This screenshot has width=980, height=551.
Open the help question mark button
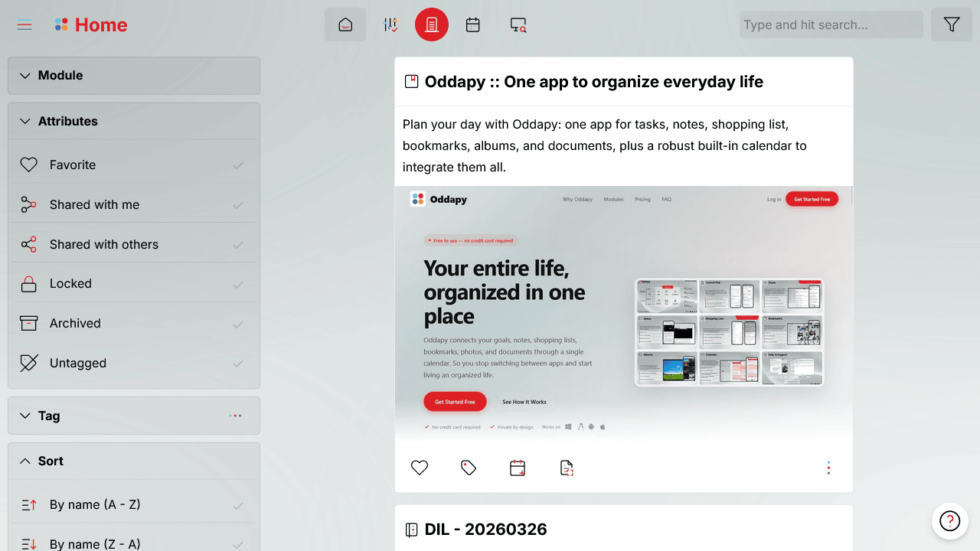[x=949, y=520]
